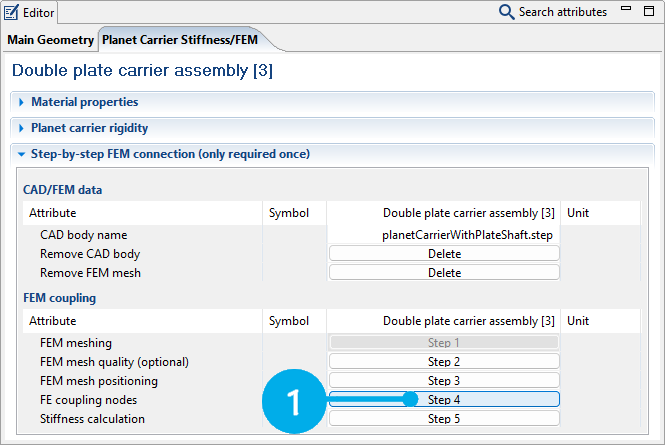Image resolution: width=665 pixels, height=445 pixels.
Task: Click Delete for Remove CAD body
Action: coord(444,254)
